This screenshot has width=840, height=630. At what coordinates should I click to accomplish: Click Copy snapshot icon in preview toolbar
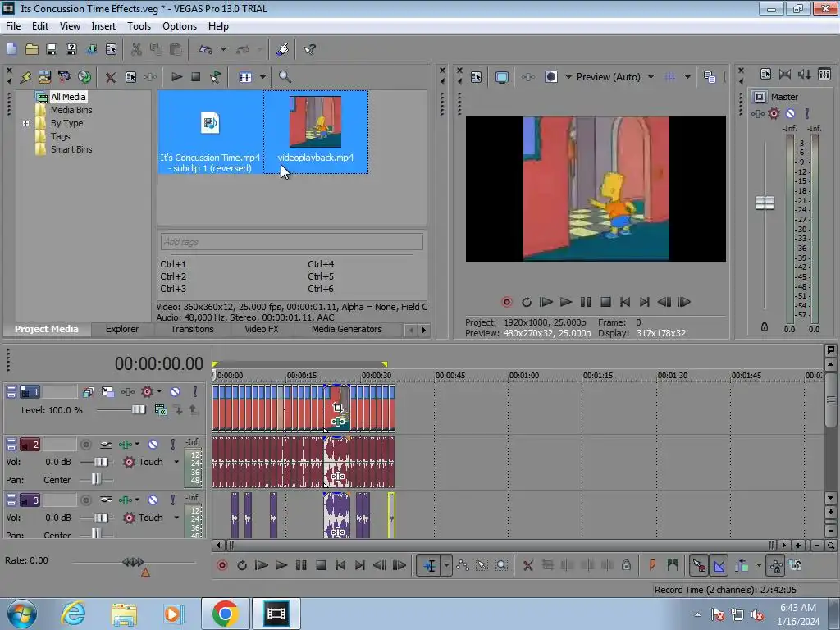710,77
